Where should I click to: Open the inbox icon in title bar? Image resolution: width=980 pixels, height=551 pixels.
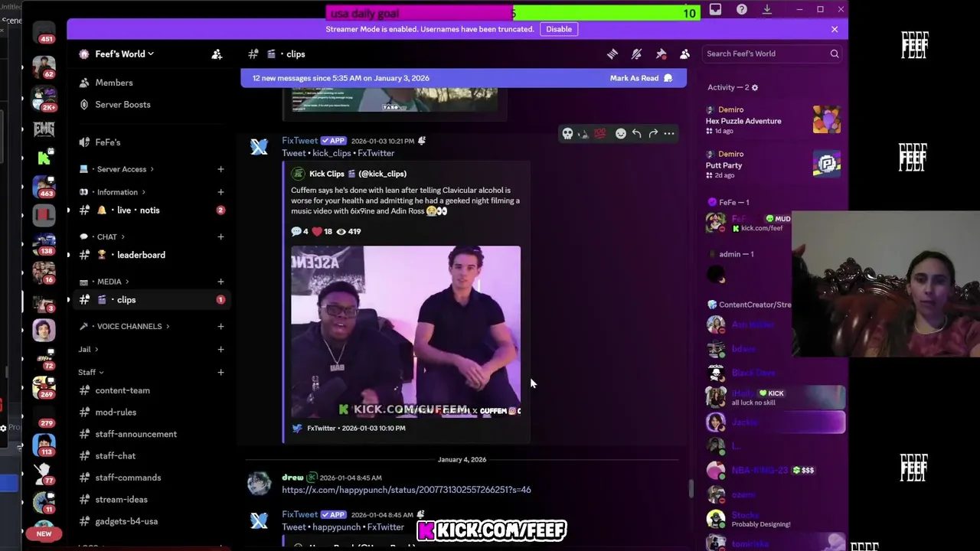(715, 9)
